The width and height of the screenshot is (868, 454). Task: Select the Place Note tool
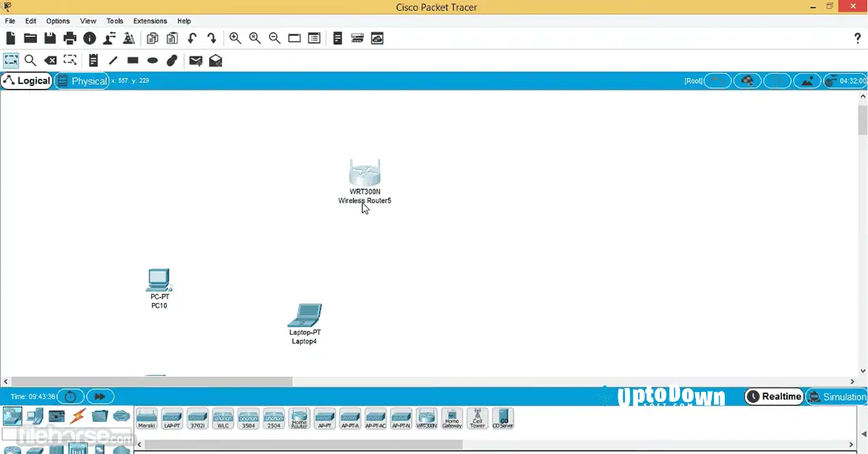[93, 61]
